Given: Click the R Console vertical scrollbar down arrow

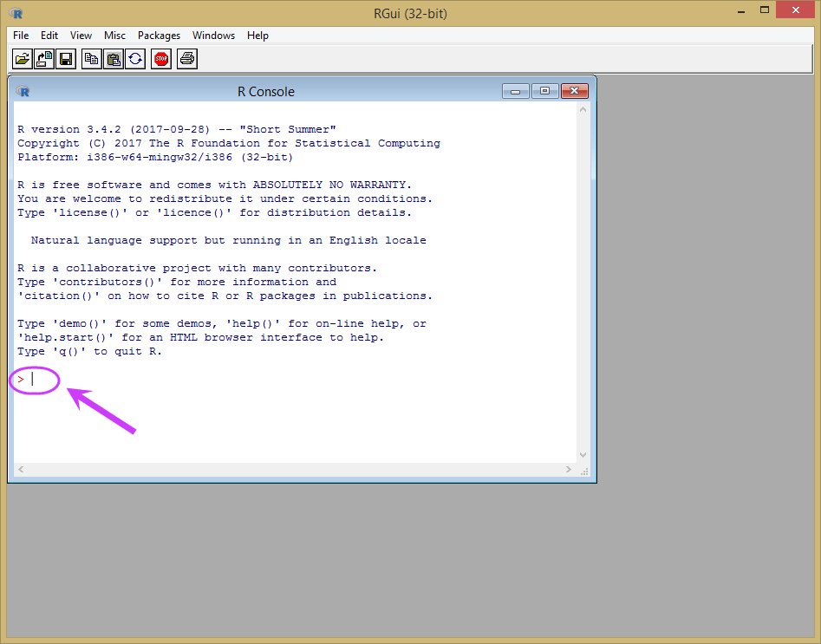Looking at the screenshot, I should point(583,455).
